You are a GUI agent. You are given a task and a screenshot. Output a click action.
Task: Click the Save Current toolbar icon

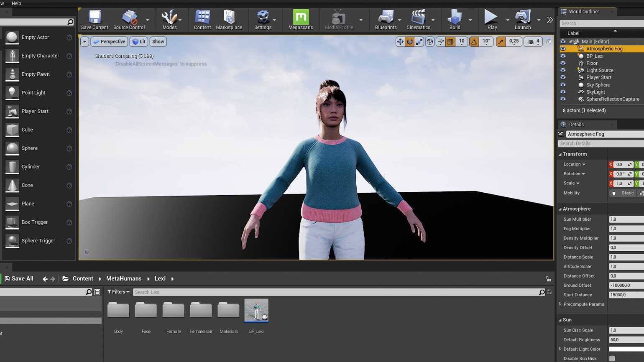click(95, 20)
